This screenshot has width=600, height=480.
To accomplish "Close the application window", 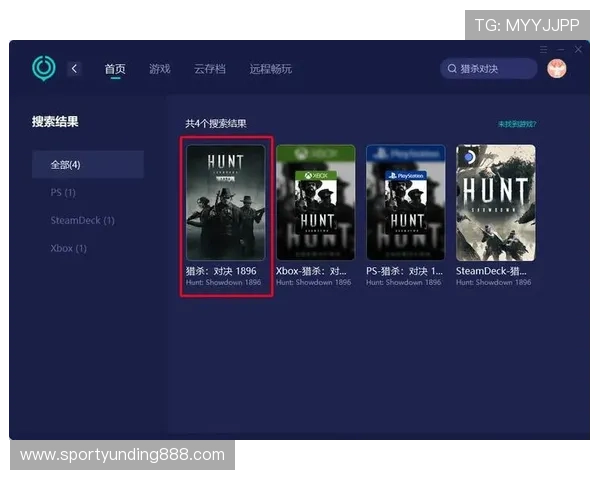I will click(x=578, y=49).
